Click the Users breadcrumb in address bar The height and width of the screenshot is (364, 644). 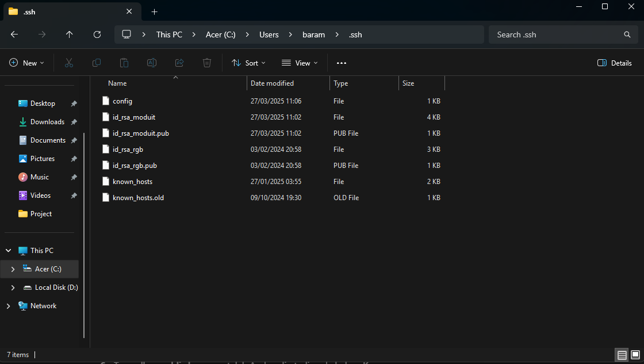point(269,35)
